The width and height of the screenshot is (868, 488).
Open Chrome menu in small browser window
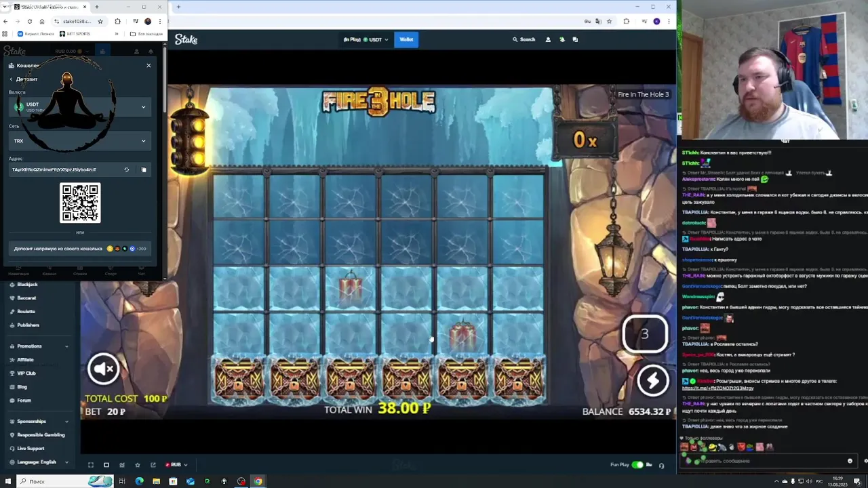click(159, 22)
